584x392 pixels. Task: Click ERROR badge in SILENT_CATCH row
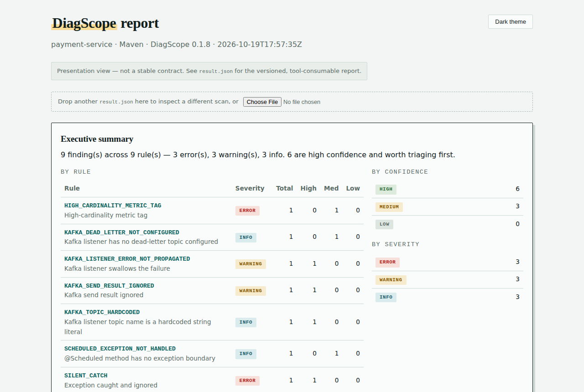pyautogui.click(x=247, y=381)
